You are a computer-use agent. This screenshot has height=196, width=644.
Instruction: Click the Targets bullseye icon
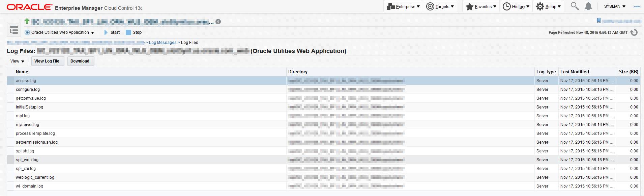point(430,6)
